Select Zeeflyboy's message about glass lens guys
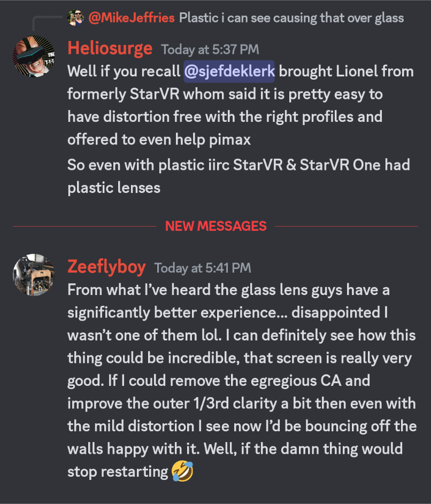 click(x=242, y=381)
